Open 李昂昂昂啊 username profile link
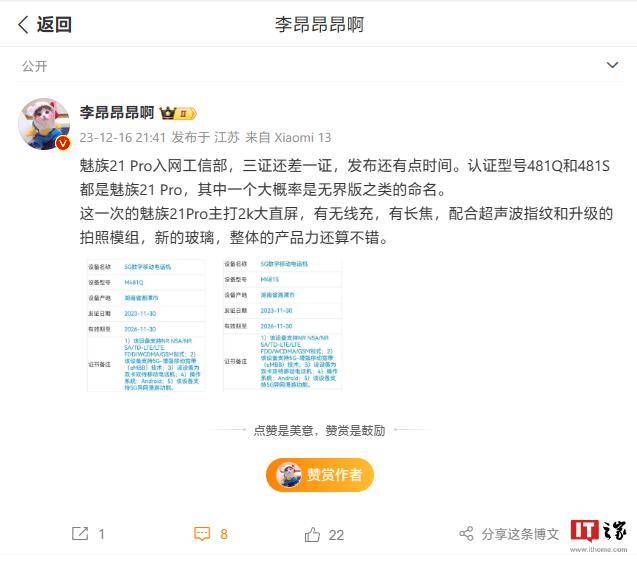637x562 pixels. point(117,113)
